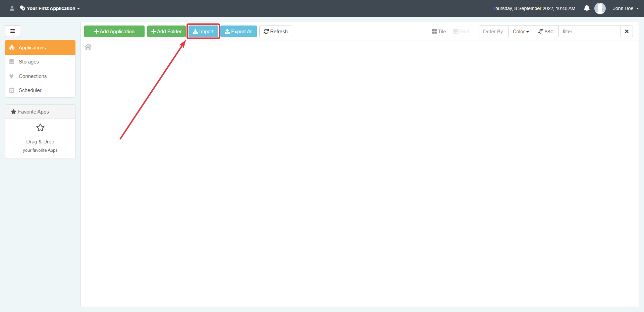Go to Connections in sidebar
The image size is (644, 312).
tap(33, 76)
